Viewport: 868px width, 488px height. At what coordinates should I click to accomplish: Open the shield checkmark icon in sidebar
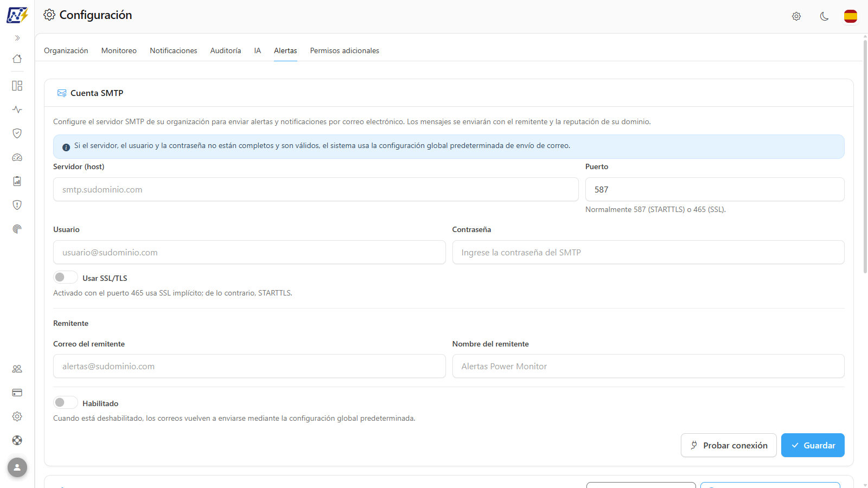[17, 133]
